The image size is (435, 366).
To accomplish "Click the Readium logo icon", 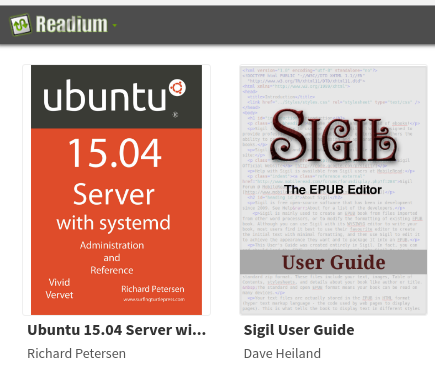I will pos(20,24).
